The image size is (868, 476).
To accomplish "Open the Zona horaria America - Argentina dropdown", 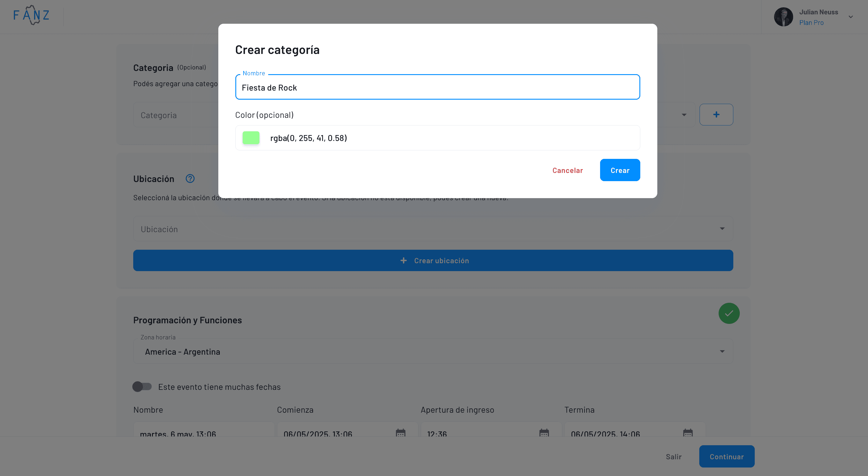I will click(x=433, y=351).
